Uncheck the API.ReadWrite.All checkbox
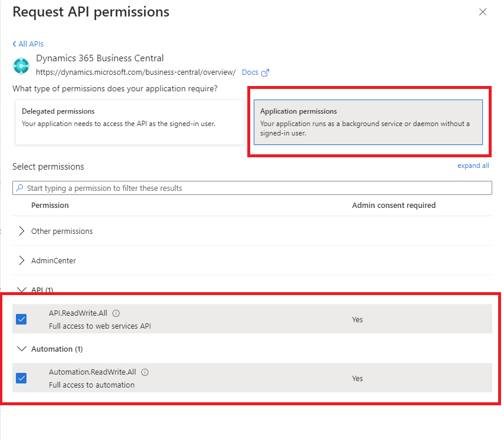Viewport: 504px width, 440px height. point(21,319)
